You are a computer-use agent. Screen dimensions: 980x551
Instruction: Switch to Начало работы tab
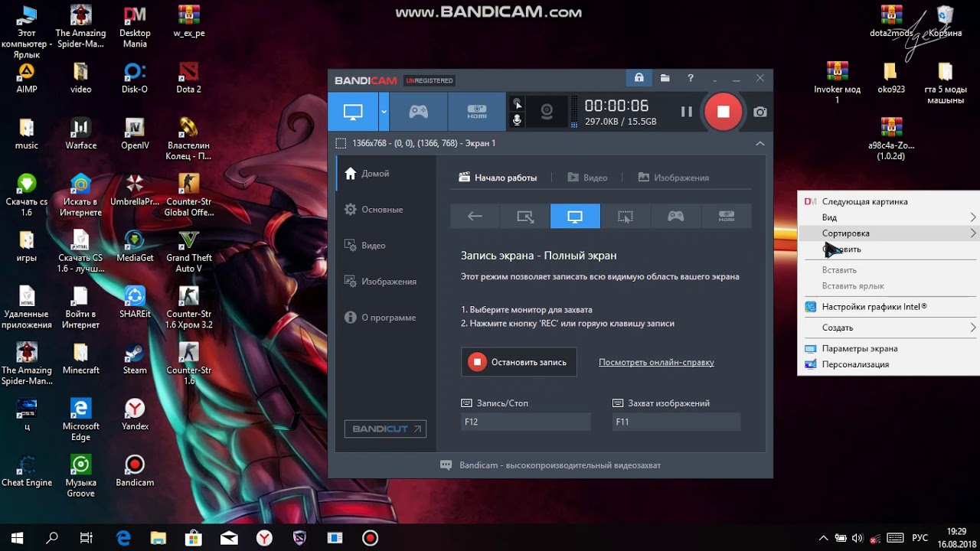click(498, 178)
